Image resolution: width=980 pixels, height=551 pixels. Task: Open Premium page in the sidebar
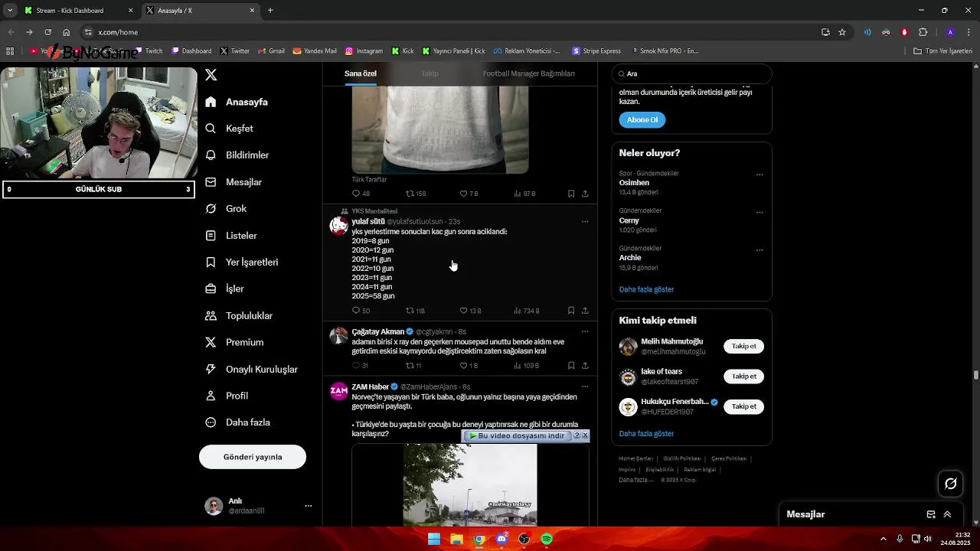[x=234, y=343]
